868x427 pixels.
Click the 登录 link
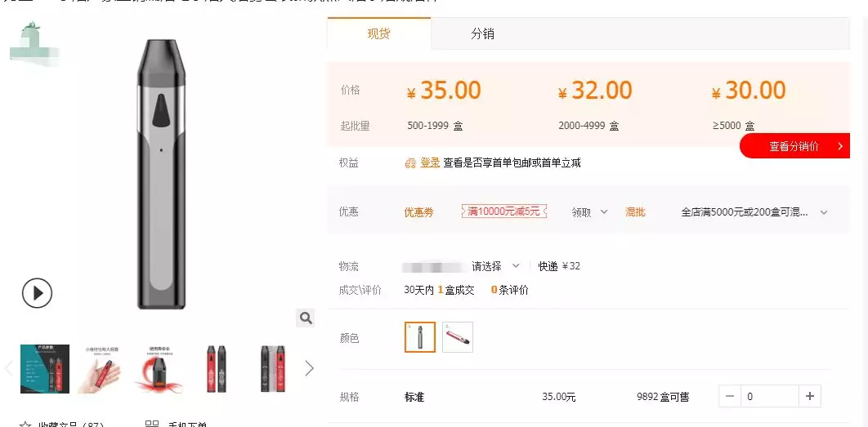pyautogui.click(x=430, y=162)
